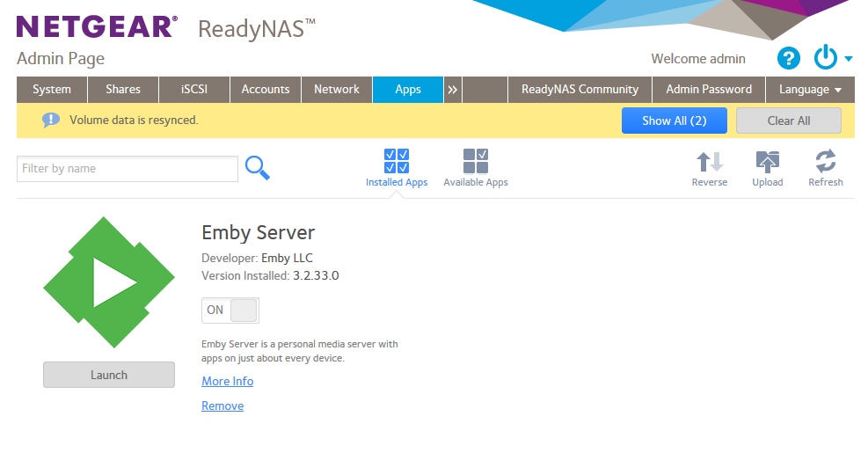This screenshot has height=453, width=868.
Task: Toggle the Emby Server ON switch
Action: [230, 311]
